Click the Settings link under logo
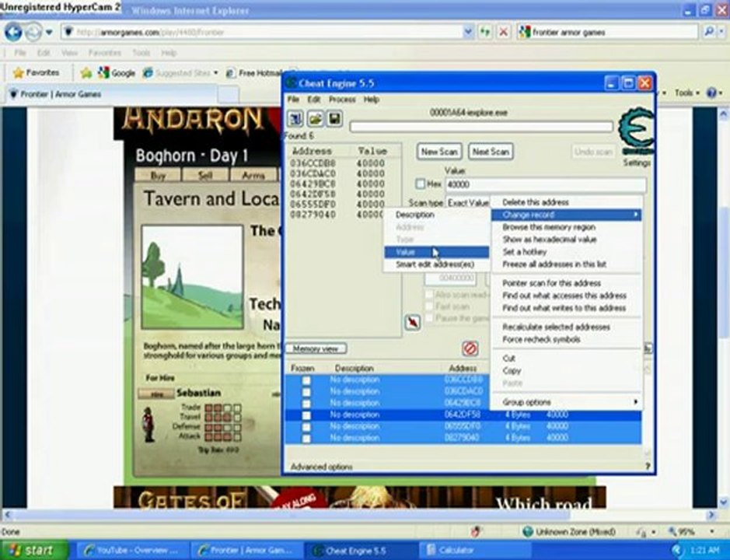The height and width of the screenshot is (560, 730). point(637,163)
